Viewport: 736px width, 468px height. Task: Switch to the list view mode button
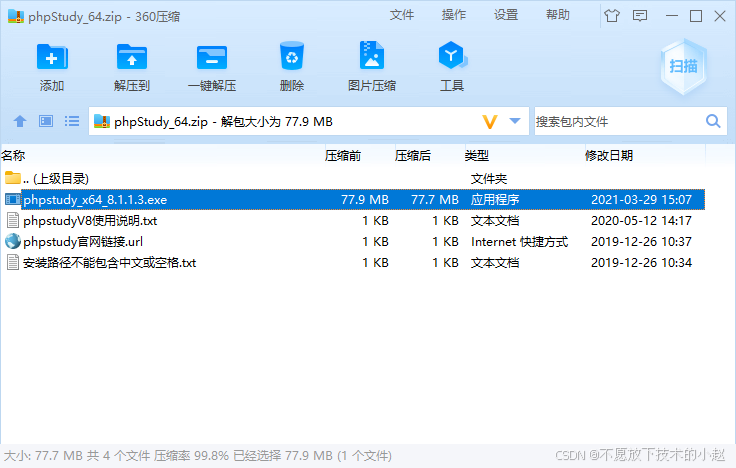click(72, 121)
